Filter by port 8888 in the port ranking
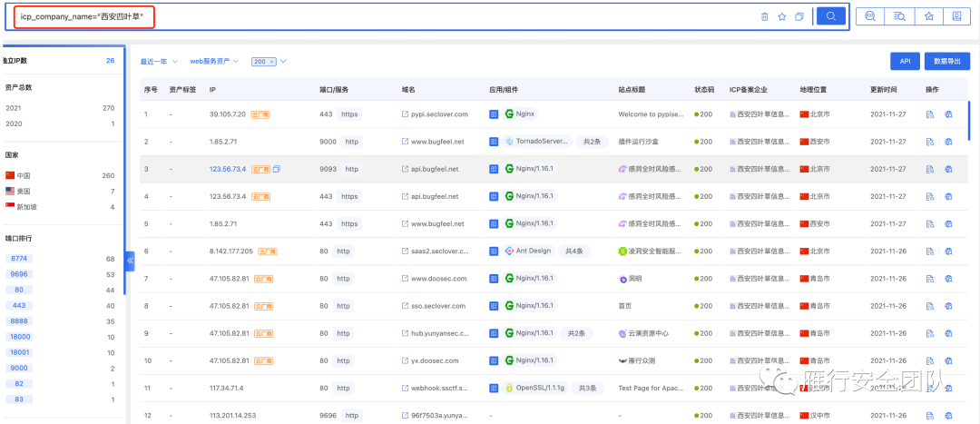The image size is (980, 424). click(x=19, y=320)
